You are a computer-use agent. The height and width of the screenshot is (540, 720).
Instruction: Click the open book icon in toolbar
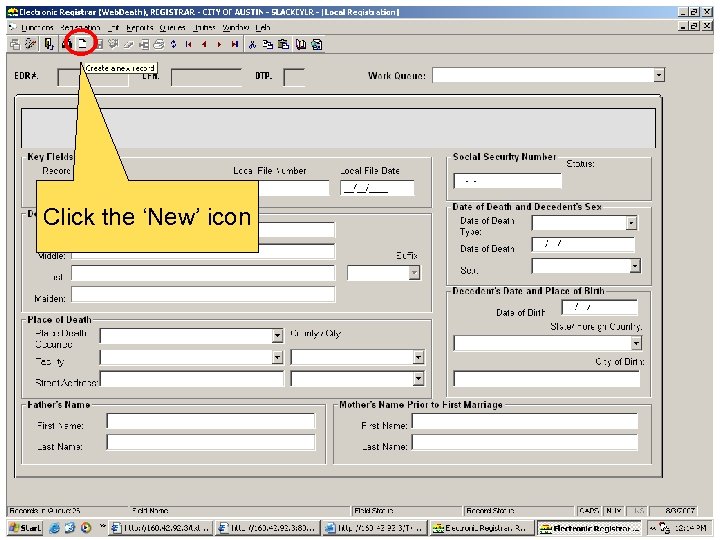[x=301, y=44]
